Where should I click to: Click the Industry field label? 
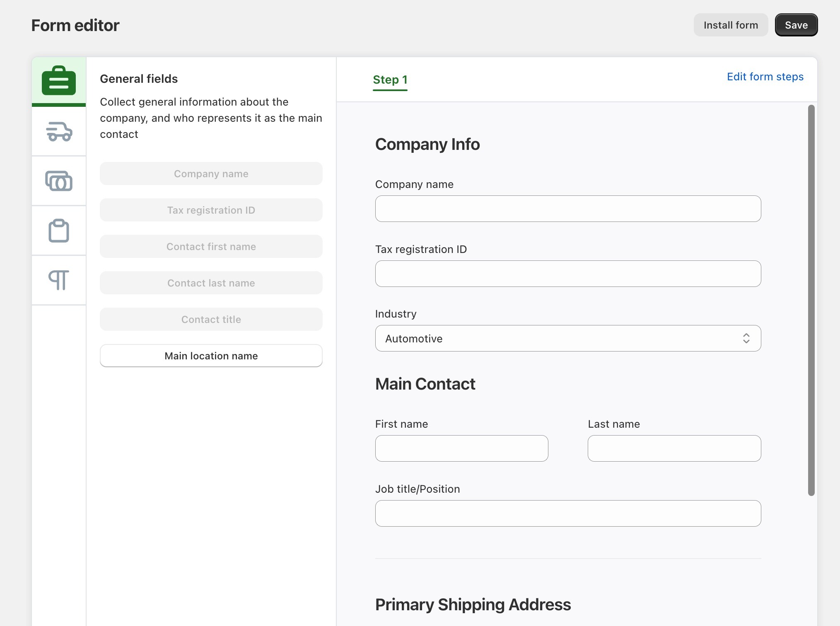coord(396,314)
